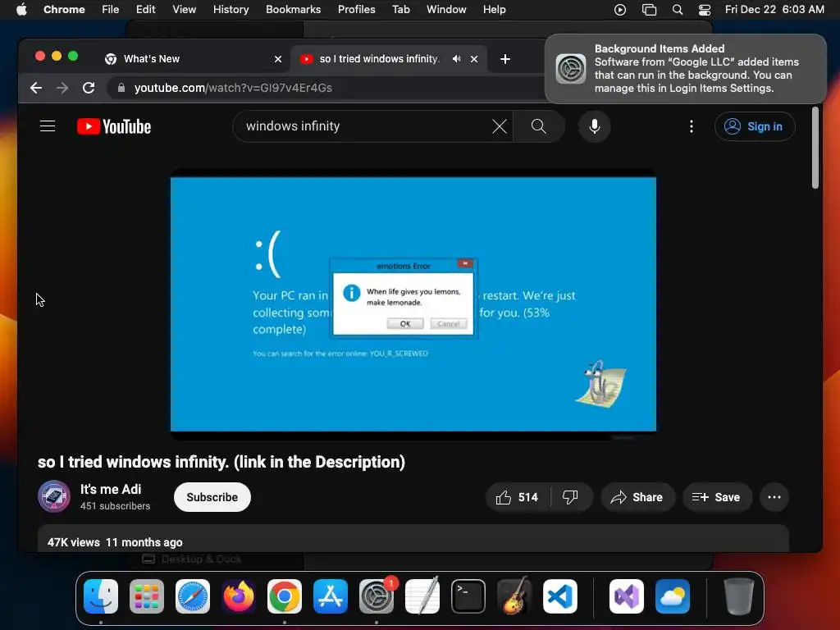Open the It's me Adi channel avatar

coord(53,496)
